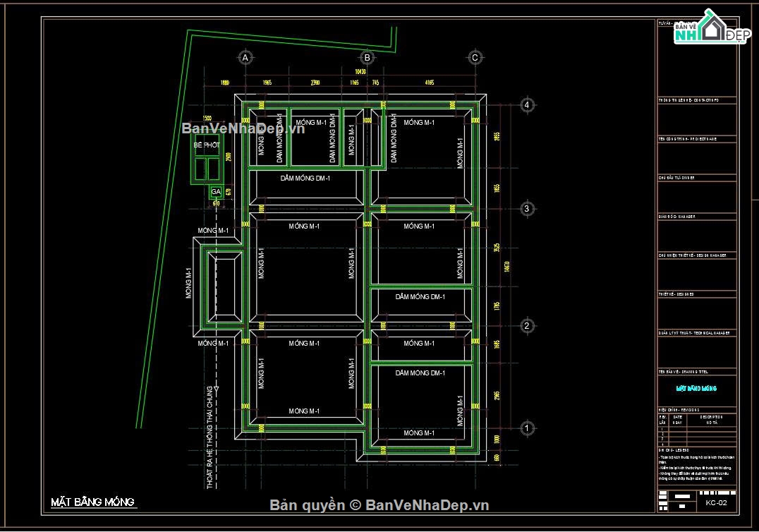Click the cyan drawing title in title block
This screenshot has height=532, width=759.
[696, 389]
